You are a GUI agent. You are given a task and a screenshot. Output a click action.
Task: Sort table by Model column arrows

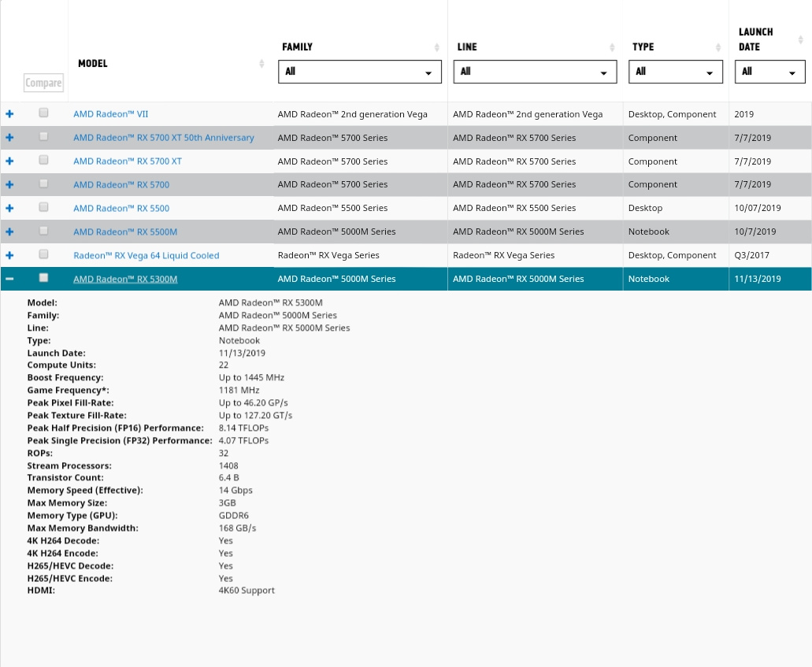(261, 63)
